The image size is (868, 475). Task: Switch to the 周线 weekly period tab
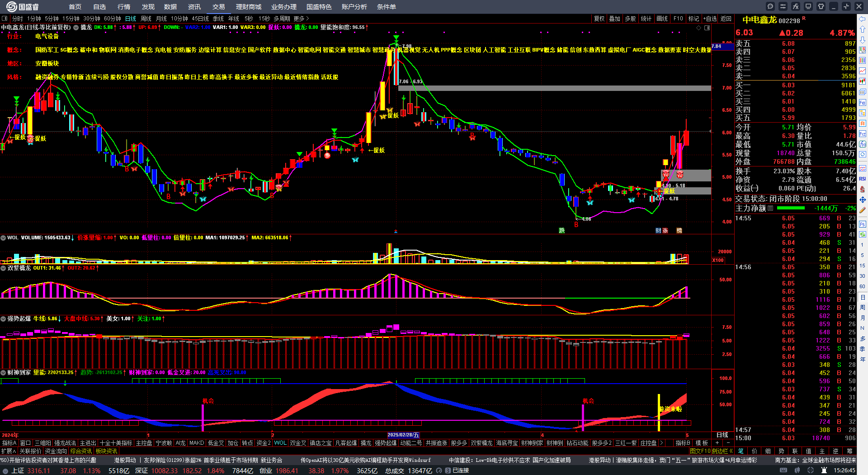click(x=146, y=19)
